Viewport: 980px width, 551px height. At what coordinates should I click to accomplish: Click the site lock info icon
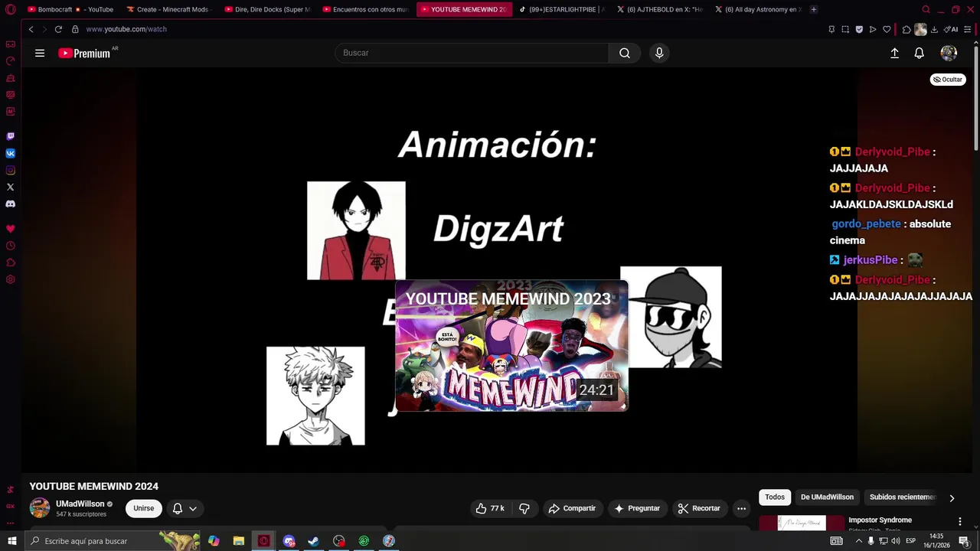(75, 29)
